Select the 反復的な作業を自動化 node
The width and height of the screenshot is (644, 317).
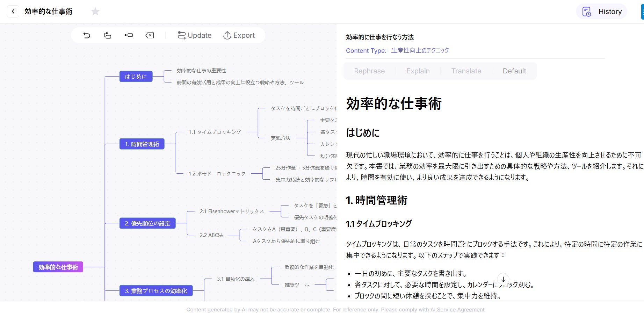(x=309, y=267)
